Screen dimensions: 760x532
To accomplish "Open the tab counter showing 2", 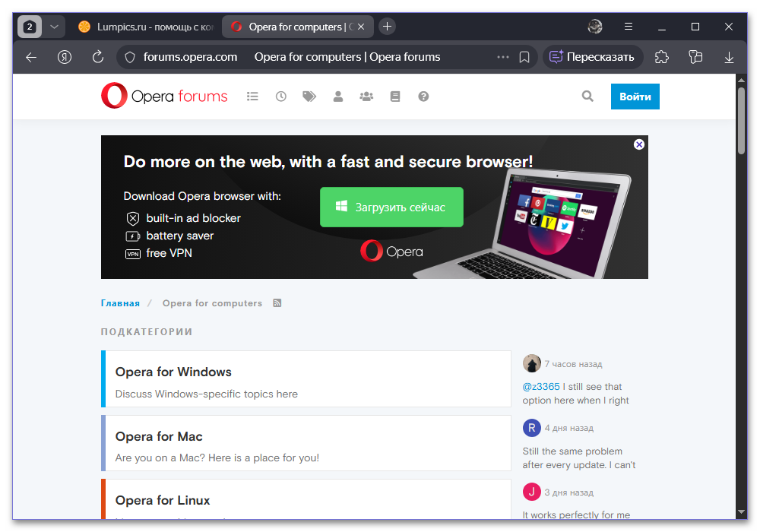I will 30,27.
